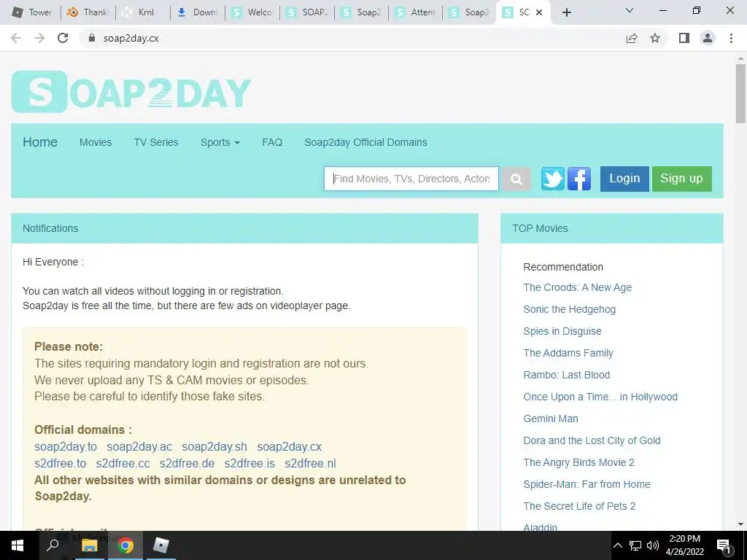The width and height of the screenshot is (747, 560).
Task: Open The Angry Birds Movie 2
Action: click(578, 463)
